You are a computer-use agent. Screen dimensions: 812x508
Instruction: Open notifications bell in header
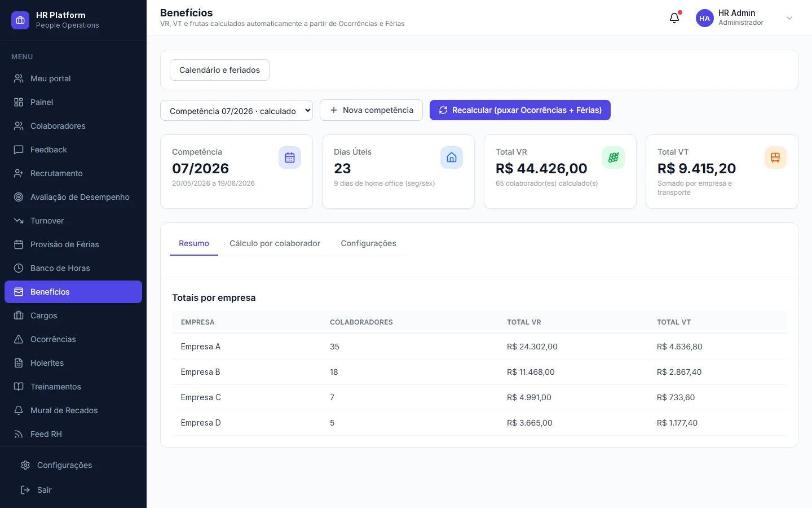coord(674,18)
